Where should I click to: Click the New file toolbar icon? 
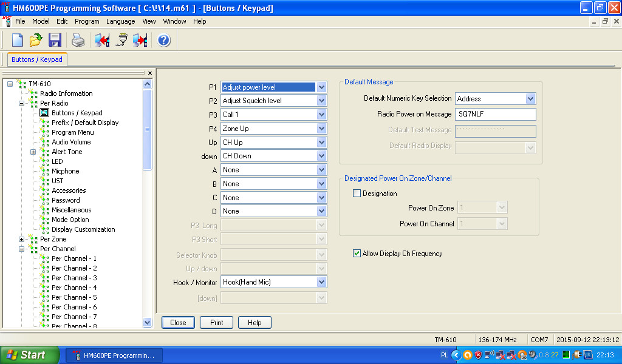[x=18, y=40]
